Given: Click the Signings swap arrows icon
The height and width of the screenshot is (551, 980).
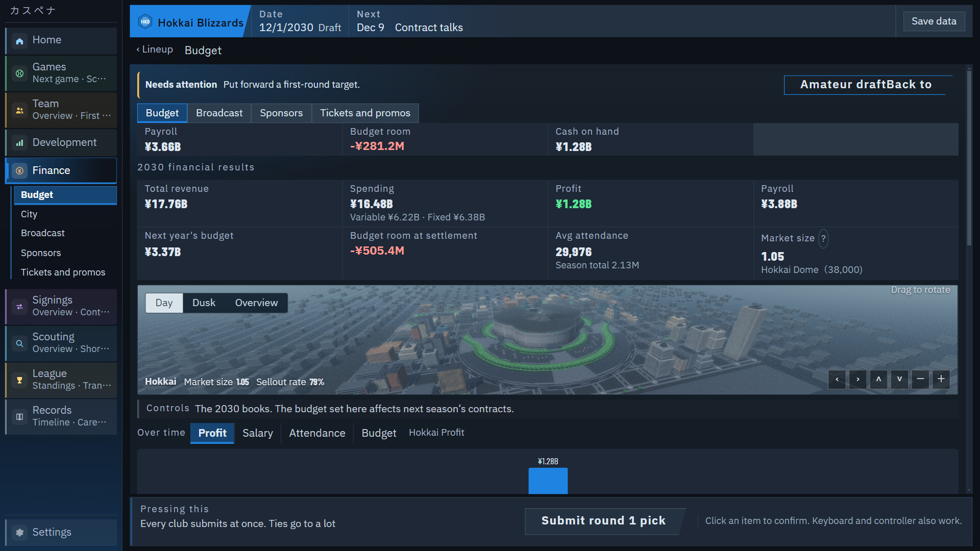Looking at the screenshot, I should (x=19, y=307).
